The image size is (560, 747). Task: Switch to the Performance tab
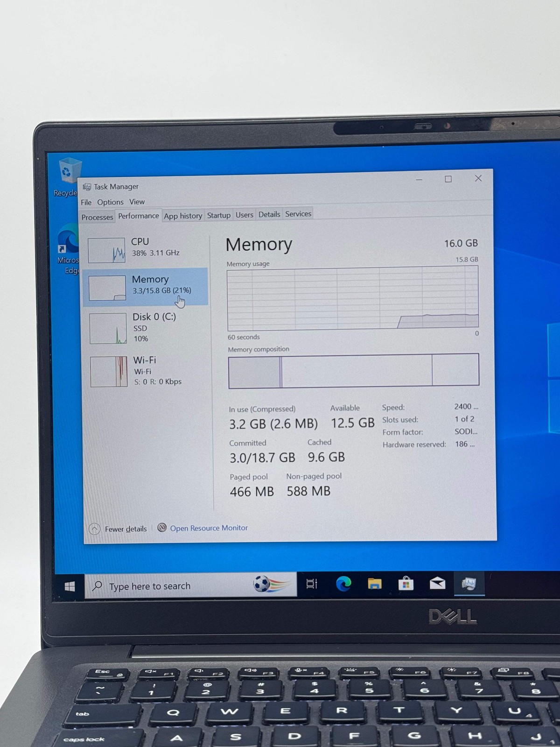point(138,216)
